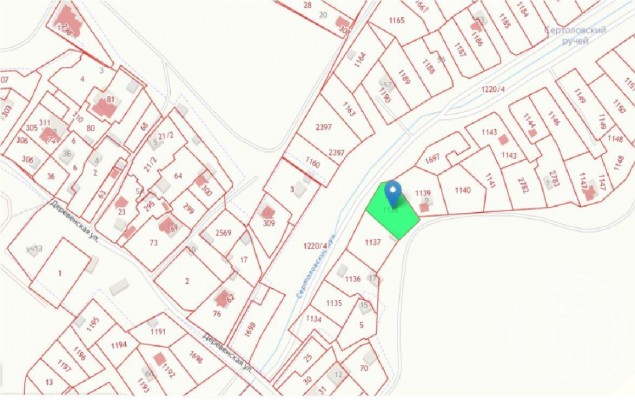Select the red building in parcel 76
Image resolution: width=635 pixels, height=400 pixels.
[x=223, y=298]
